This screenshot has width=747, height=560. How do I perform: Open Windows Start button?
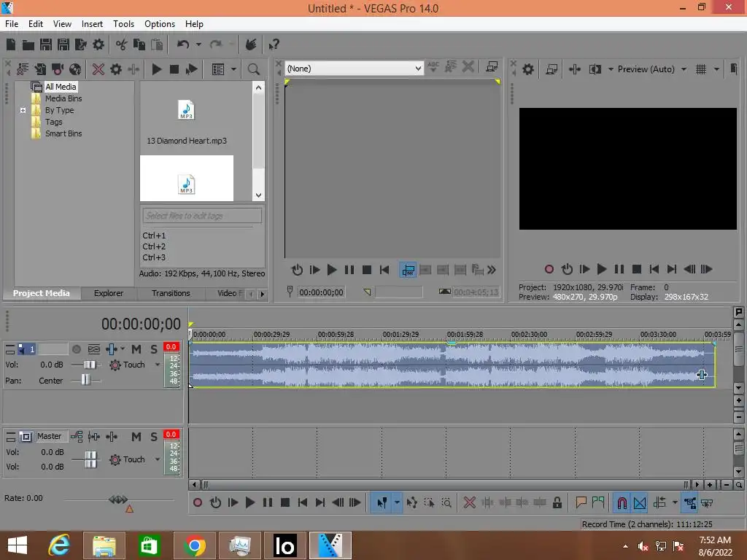tap(18, 545)
